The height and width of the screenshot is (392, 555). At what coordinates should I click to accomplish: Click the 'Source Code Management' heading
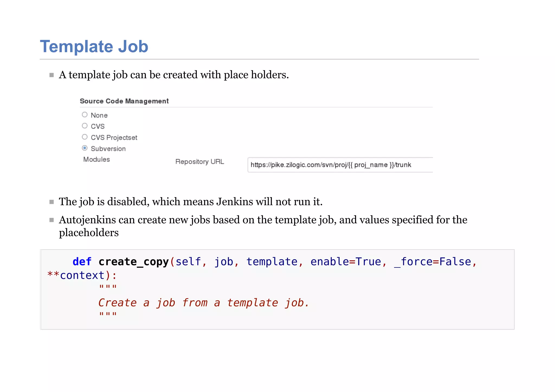(124, 101)
